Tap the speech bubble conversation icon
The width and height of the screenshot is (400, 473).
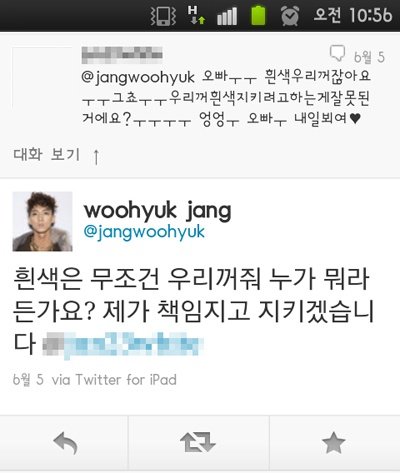tap(337, 53)
